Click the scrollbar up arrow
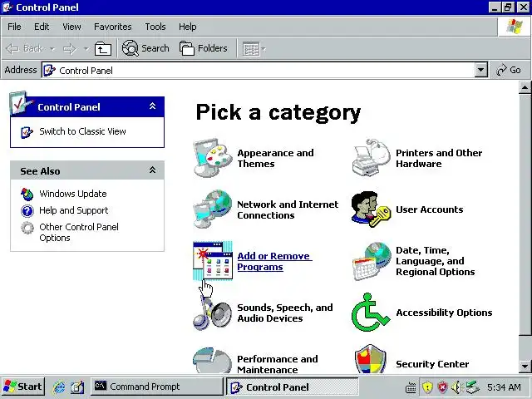 (525, 87)
